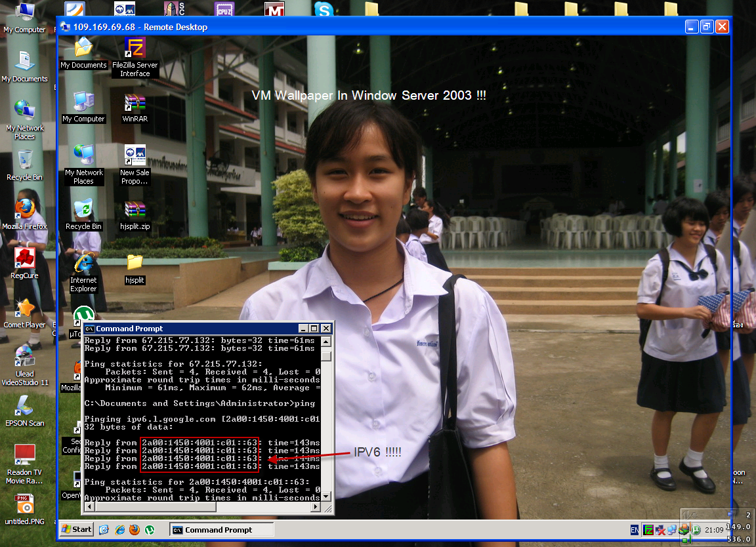Open untitled.PNG file
The height and width of the screenshot is (547, 756).
click(24, 510)
